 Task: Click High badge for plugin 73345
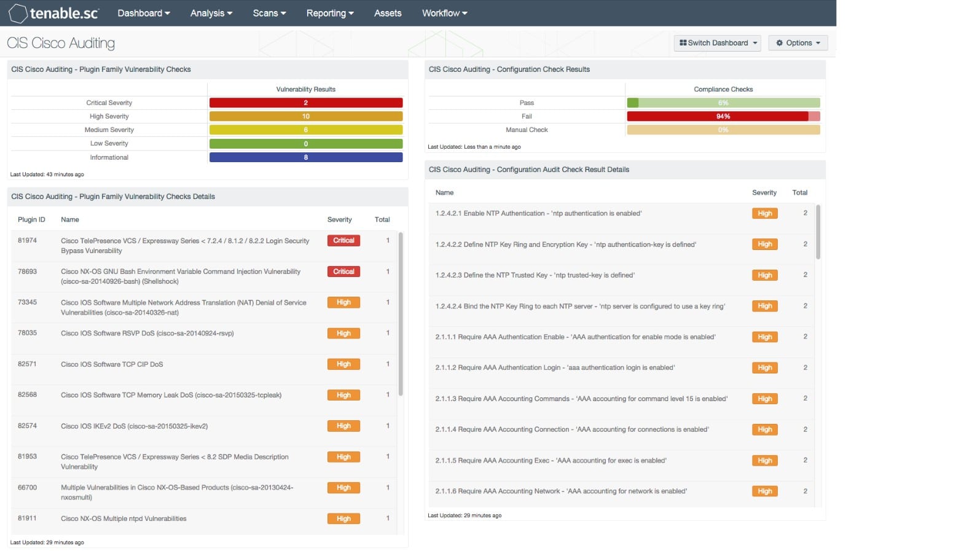[343, 302]
